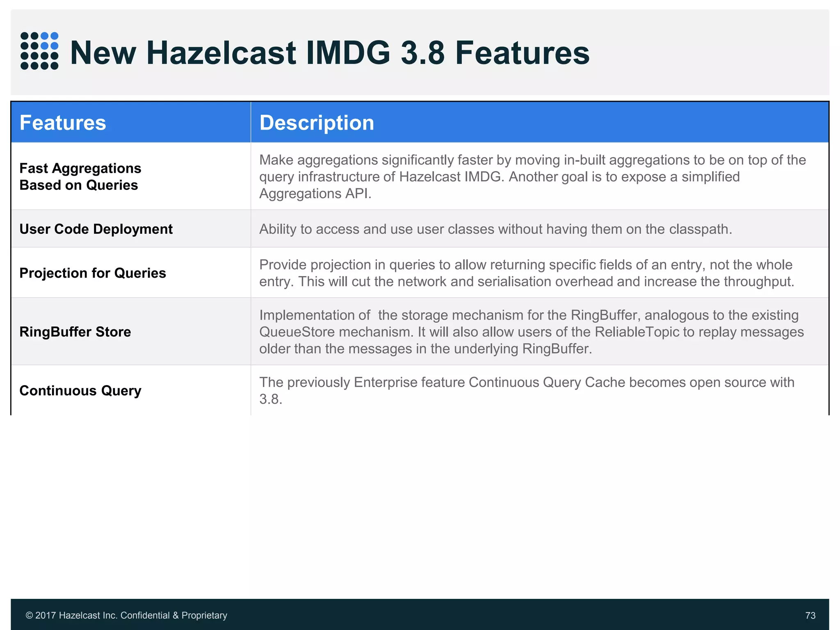Click the RingBuffer storage mechanism description
Viewport: 840px width, 630px height.
click(531, 331)
